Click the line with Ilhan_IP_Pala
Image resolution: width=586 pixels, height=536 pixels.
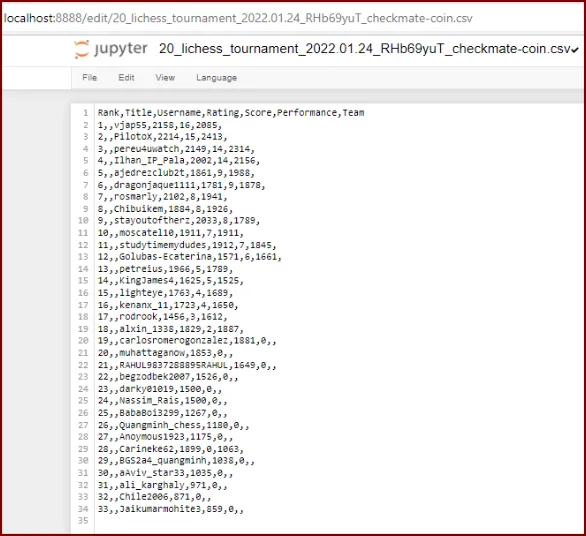[179, 161]
